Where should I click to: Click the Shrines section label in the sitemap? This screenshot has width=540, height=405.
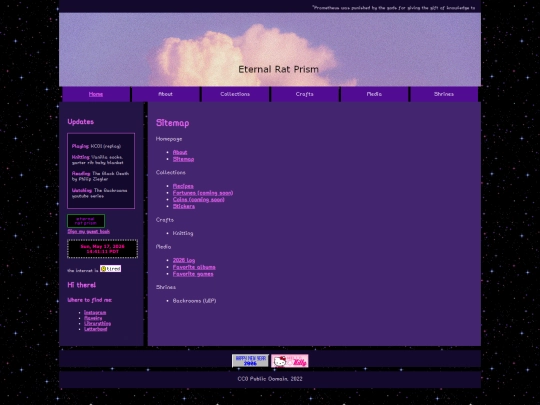[166, 287]
